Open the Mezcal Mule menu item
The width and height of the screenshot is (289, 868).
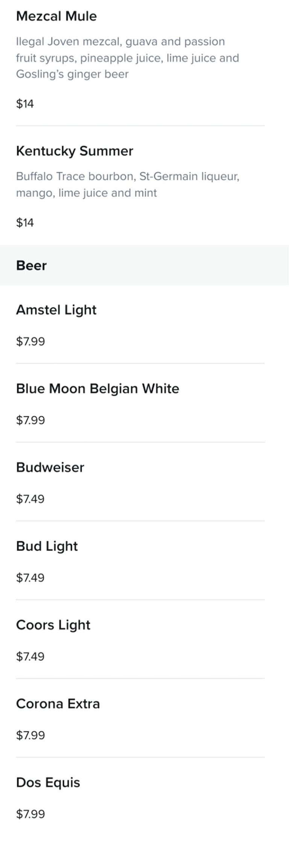pyautogui.click(x=56, y=16)
